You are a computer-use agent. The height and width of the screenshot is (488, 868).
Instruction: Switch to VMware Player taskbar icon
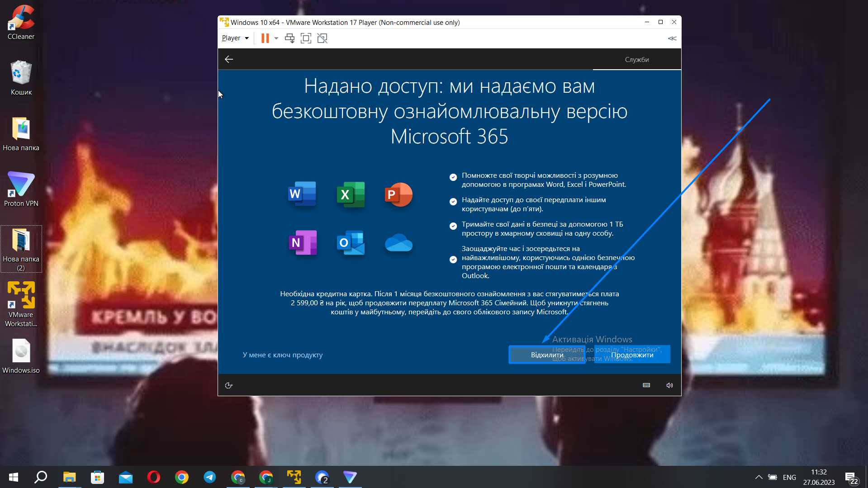[294, 477]
